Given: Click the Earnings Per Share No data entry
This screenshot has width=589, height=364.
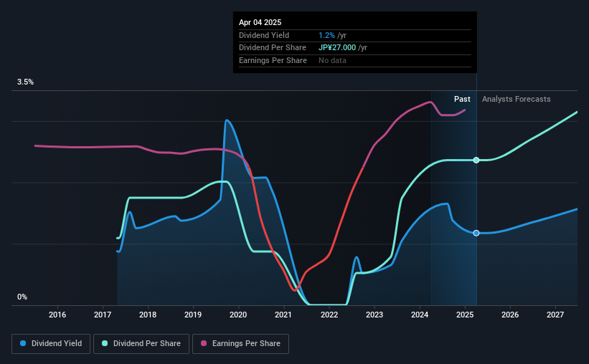Looking at the screenshot, I should pyautogui.click(x=332, y=60).
